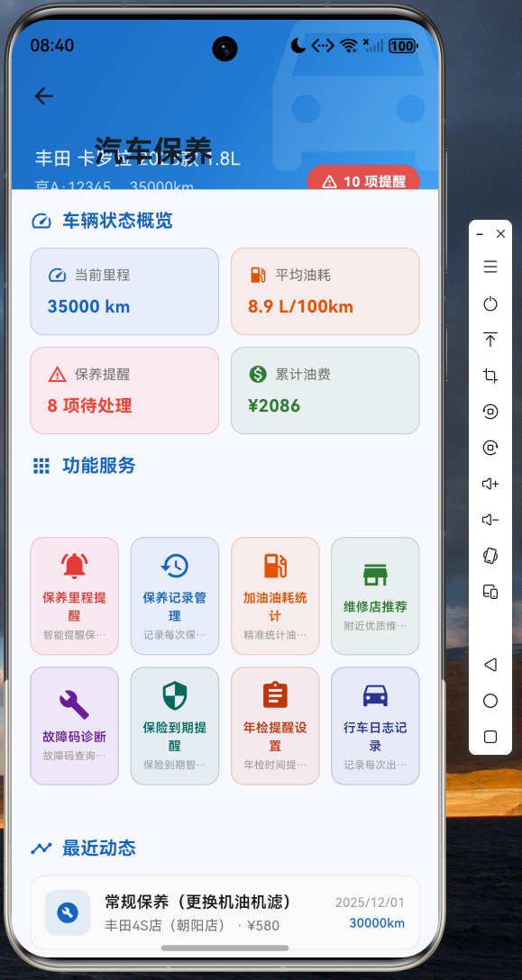Click the emulator pin-to-top arrow icon

(490, 340)
